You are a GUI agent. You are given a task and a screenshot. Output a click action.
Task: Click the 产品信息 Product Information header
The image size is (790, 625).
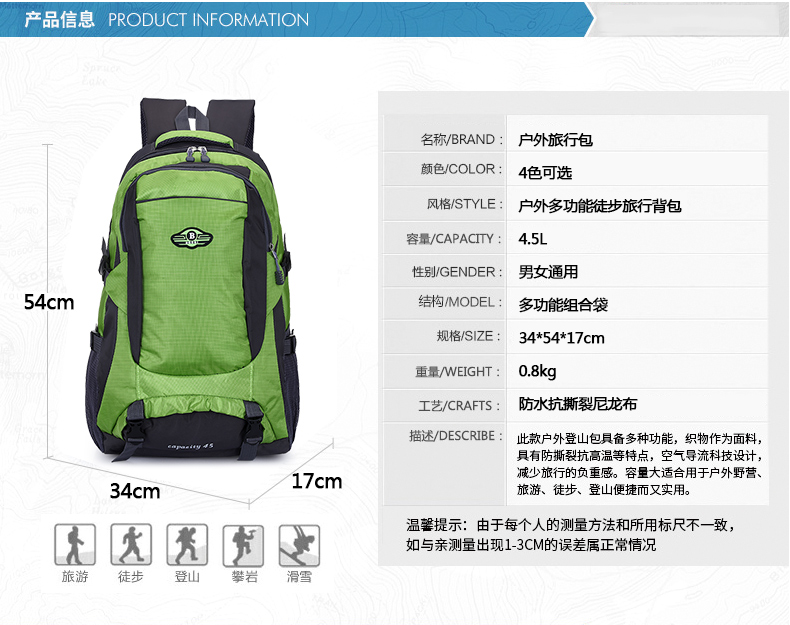coord(167,20)
